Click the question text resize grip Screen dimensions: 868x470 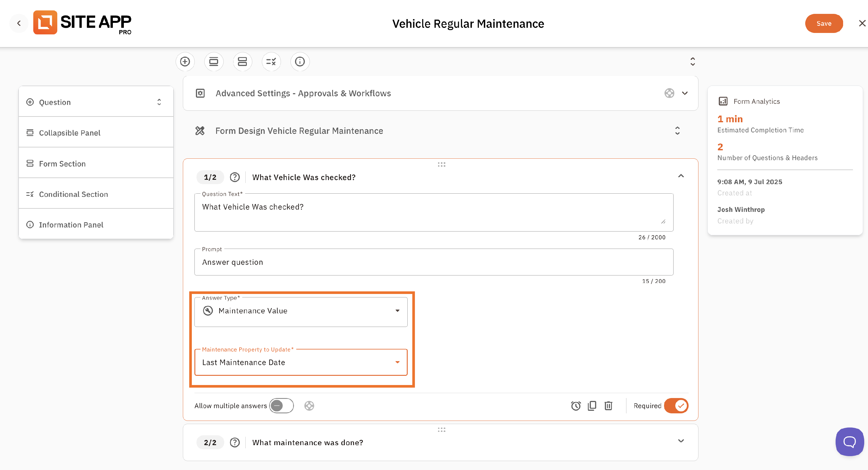coord(663,221)
